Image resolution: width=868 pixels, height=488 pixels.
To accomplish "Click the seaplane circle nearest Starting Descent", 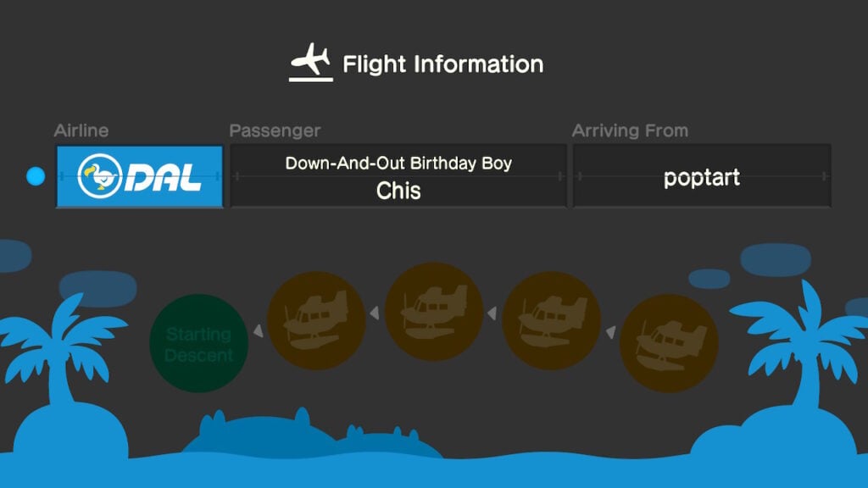I will click(x=316, y=320).
